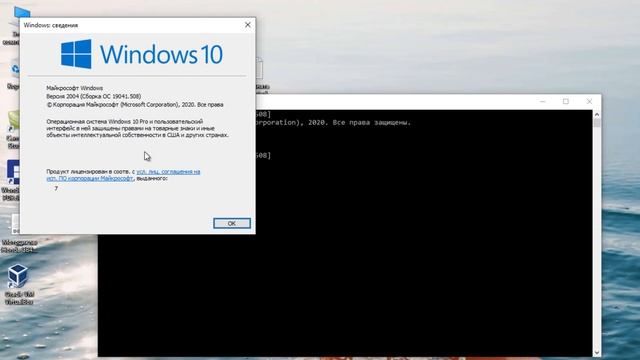Click the Microsoft Corporation 2020 copyright line in dialog
The image size is (640, 360).
click(135, 104)
